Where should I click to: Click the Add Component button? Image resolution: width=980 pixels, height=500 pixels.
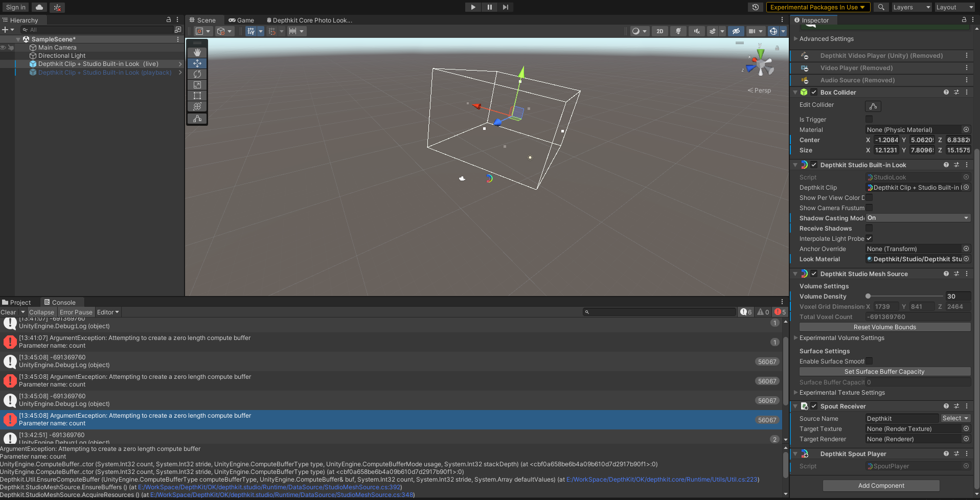pos(881,486)
